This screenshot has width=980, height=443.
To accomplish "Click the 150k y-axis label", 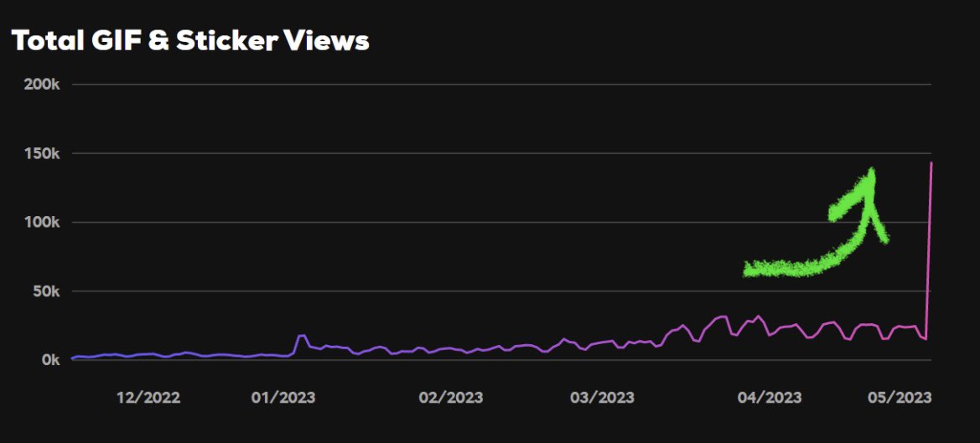I will [41, 153].
